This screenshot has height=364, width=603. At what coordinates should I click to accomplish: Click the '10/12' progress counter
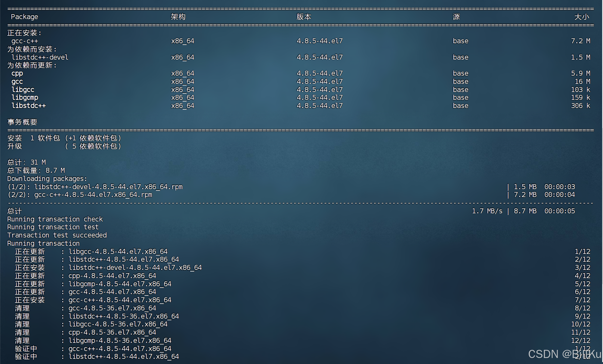580,324
